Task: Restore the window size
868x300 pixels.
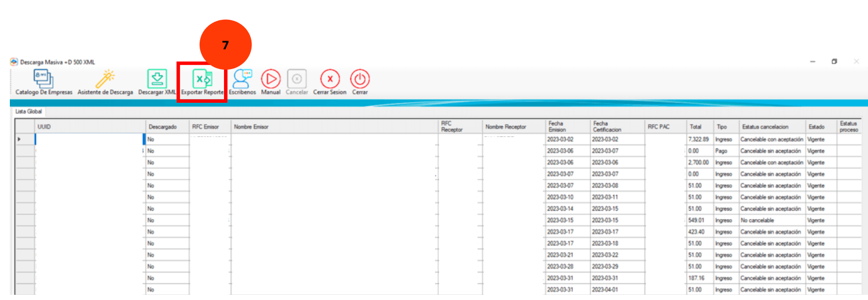Action: click(x=834, y=61)
